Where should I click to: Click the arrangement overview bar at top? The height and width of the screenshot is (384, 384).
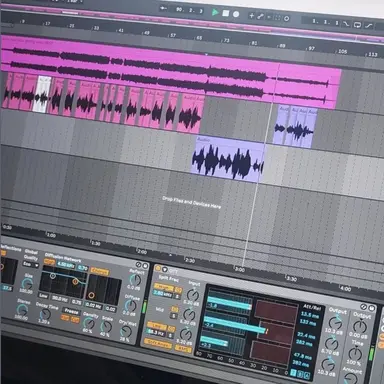point(192,24)
